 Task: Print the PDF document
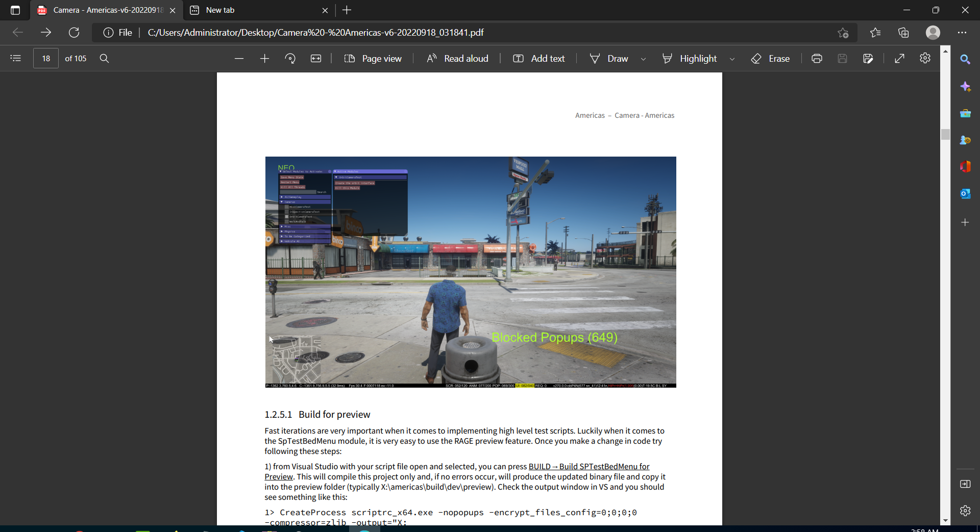[817, 59]
